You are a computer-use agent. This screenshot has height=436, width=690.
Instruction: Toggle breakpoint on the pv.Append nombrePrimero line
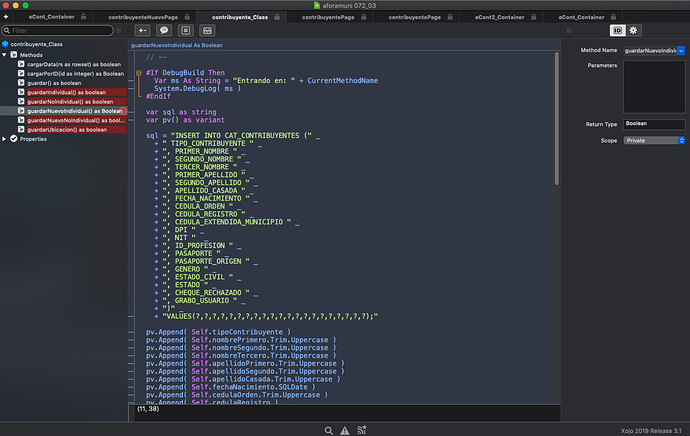[131, 340]
